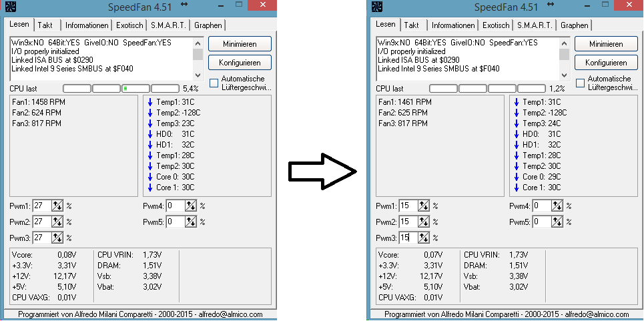The image size is (644, 321).
Task: Click HD1 arrow icon in left window
Action: click(x=150, y=145)
